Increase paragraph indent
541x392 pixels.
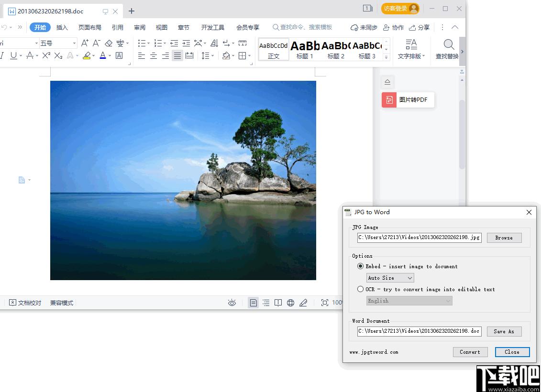click(x=187, y=43)
